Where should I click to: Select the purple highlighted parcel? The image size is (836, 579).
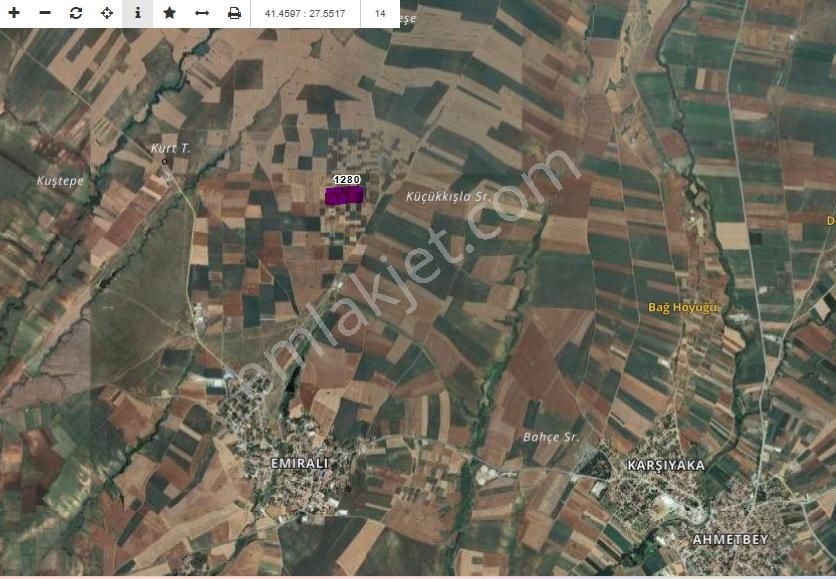344,195
